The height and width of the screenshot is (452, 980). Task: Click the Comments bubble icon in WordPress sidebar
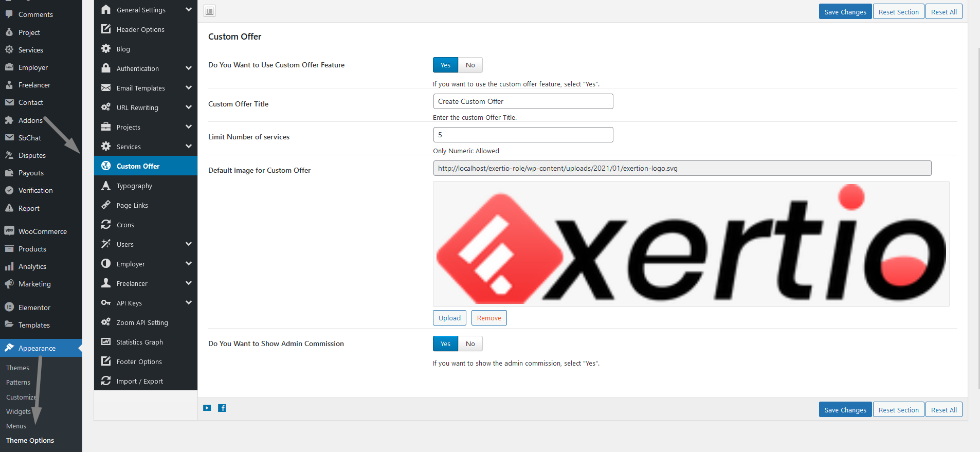(x=9, y=14)
